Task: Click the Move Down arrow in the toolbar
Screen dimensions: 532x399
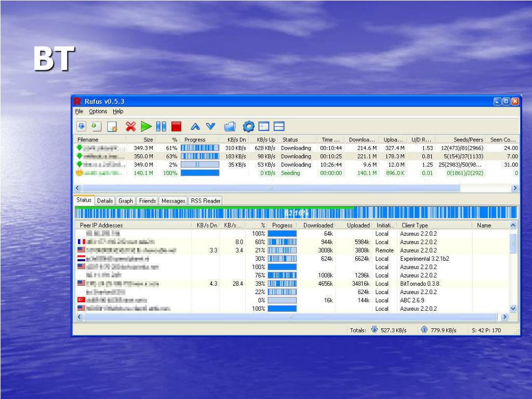Action: (x=211, y=127)
